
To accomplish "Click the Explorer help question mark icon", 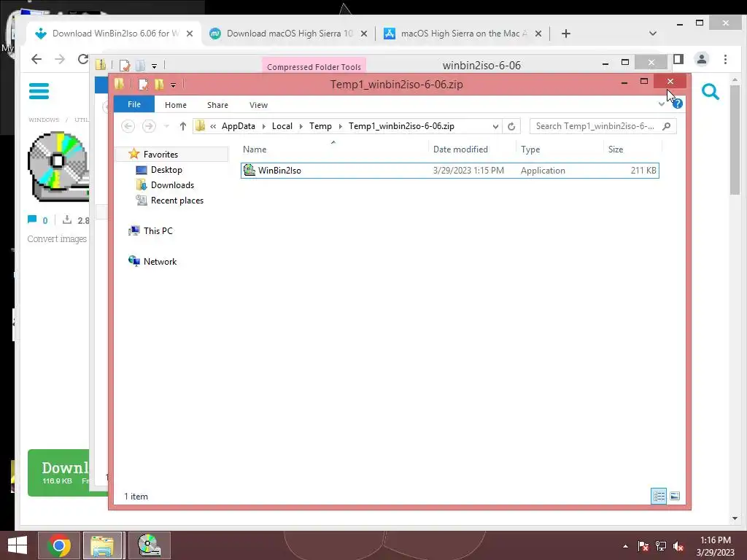I will (x=678, y=104).
